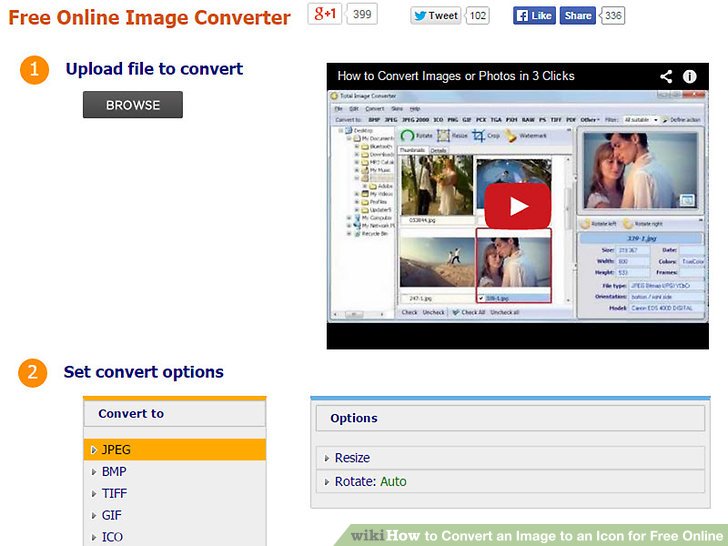Click the Watermark tool in video screenshot

click(526, 136)
